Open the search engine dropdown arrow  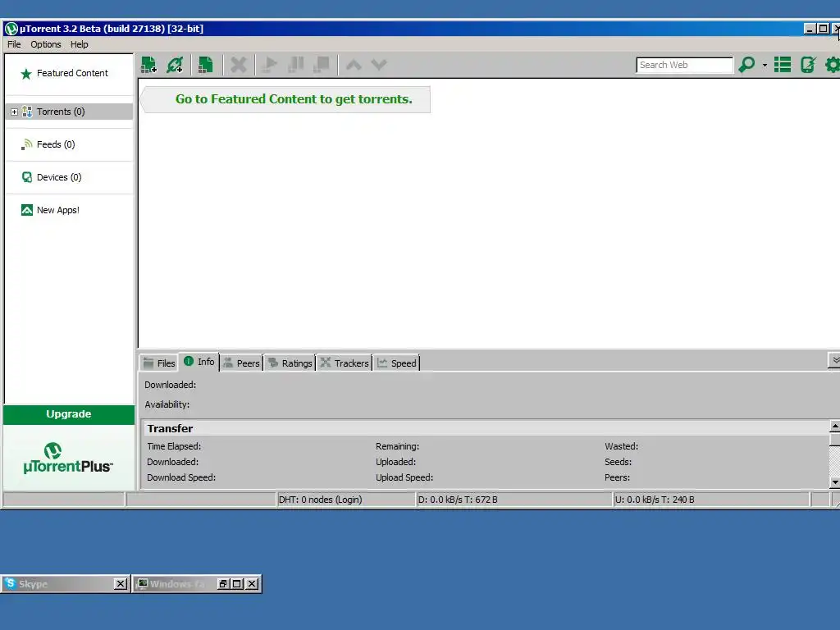tap(765, 66)
